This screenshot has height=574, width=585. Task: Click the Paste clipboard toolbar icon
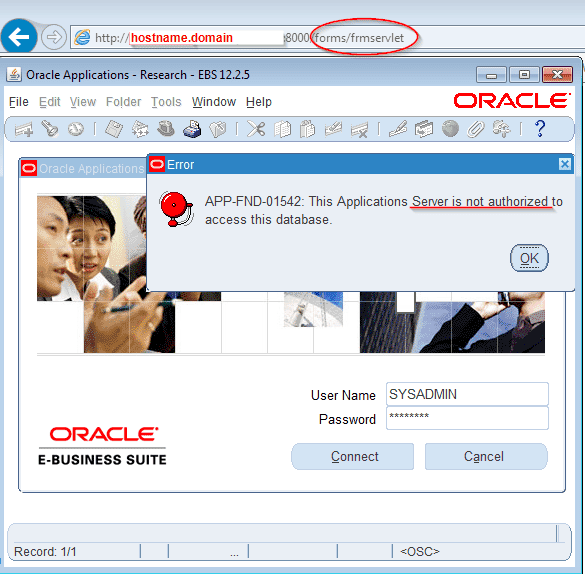pos(307,129)
